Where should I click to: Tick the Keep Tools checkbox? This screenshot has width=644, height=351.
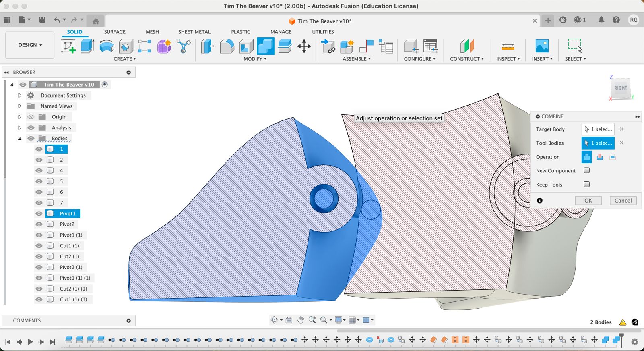[586, 184]
